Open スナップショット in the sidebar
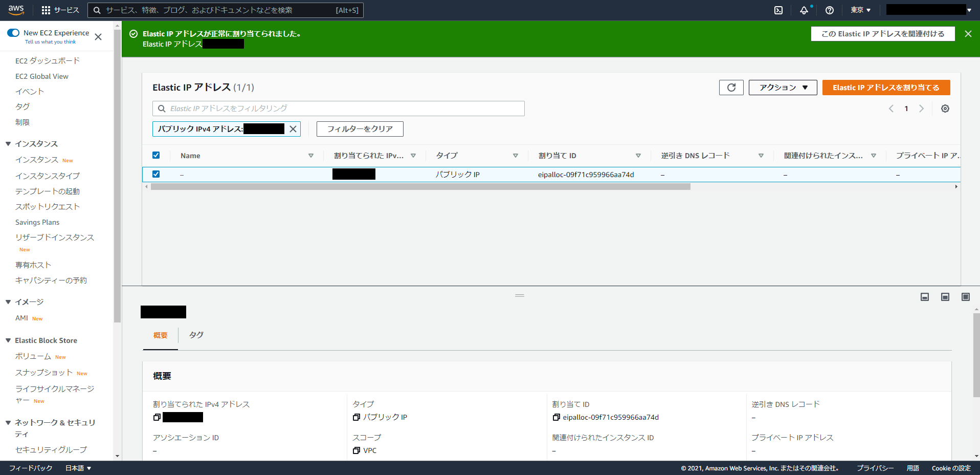The width and height of the screenshot is (980, 475). pos(44,373)
